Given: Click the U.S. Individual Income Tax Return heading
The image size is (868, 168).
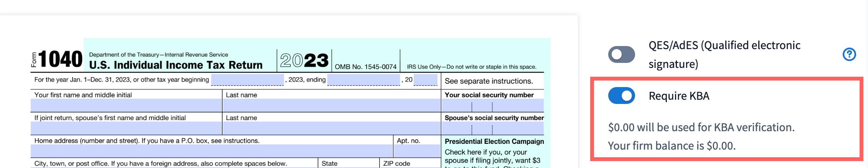Looking at the screenshot, I should click(176, 65).
